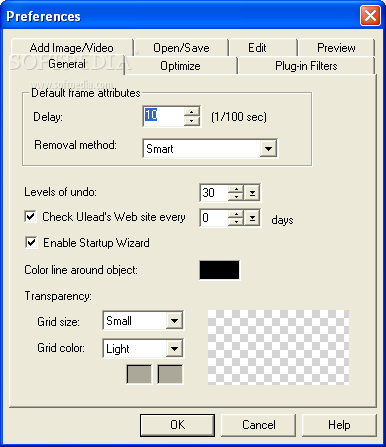Image resolution: width=386 pixels, height=447 pixels.
Task: Increase Levels of undo value
Action: pyautogui.click(x=236, y=189)
